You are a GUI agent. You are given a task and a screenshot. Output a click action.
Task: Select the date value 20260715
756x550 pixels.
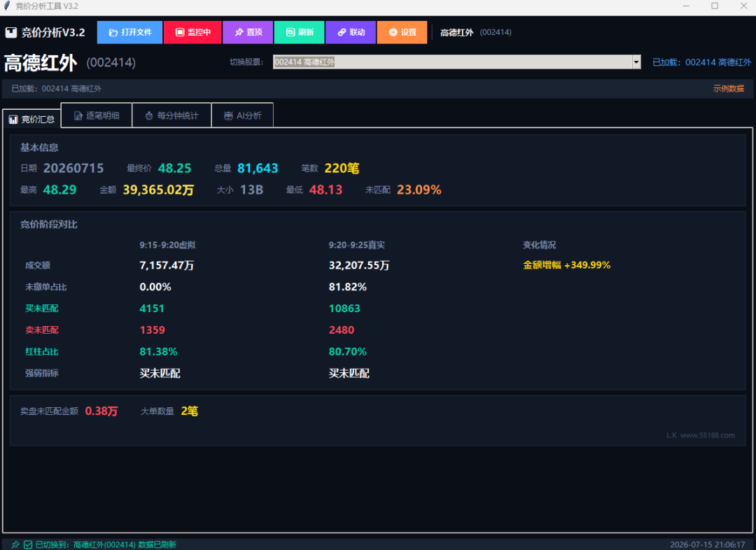click(x=73, y=168)
